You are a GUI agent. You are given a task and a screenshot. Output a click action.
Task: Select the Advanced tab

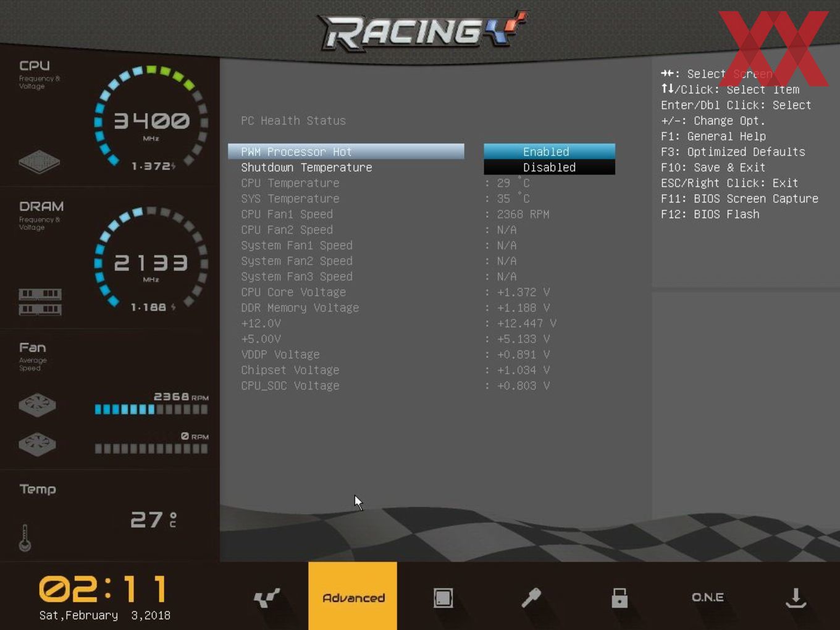(353, 596)
